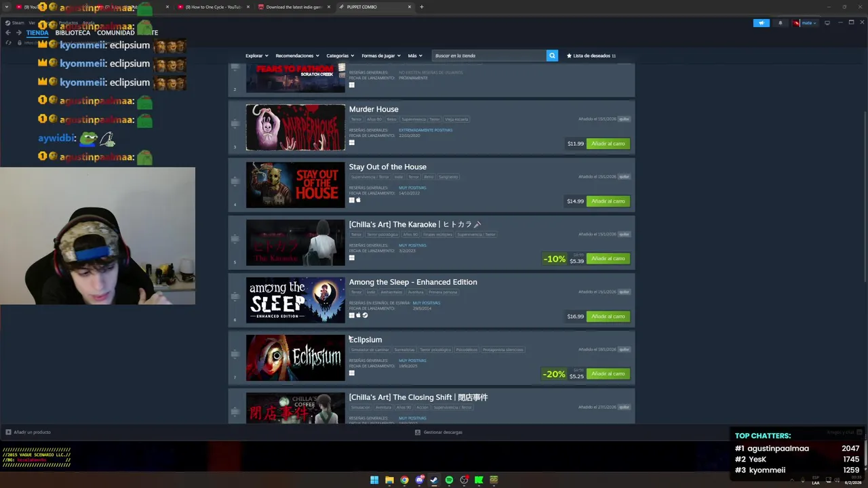The width and height of the screenshot is (868, 488).
Task: Open the Steam menu in menu bar
Action: click(15, 23)
